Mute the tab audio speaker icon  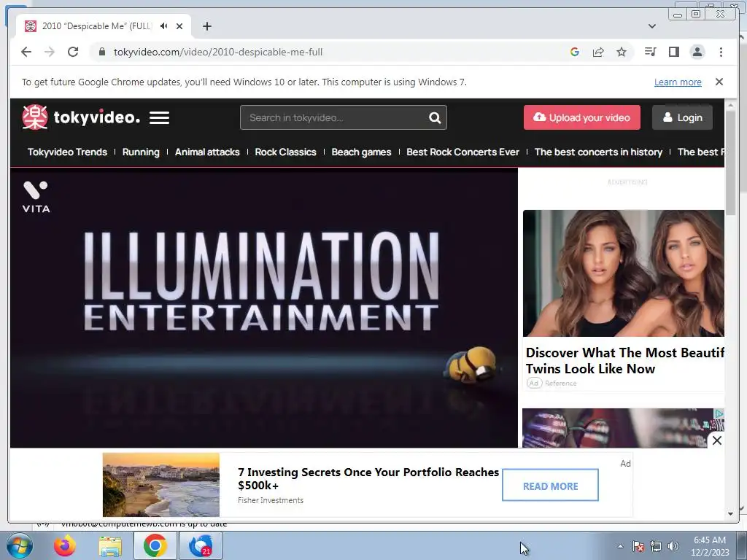click(x=164, y=26)
